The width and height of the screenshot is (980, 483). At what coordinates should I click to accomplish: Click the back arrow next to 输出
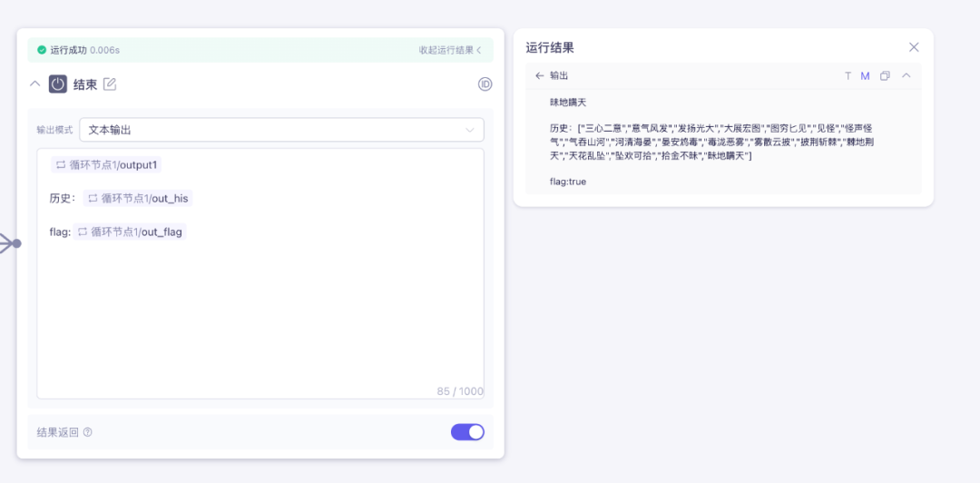point(539,75)
